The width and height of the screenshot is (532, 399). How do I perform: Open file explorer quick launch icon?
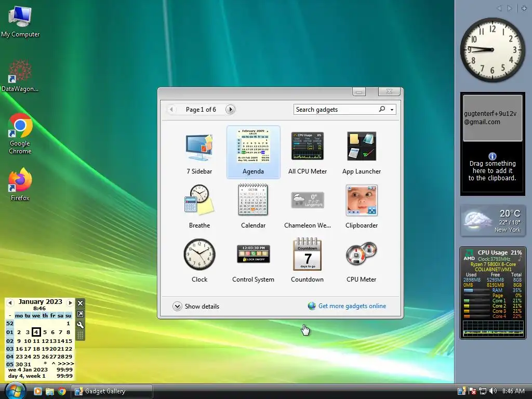49,391
